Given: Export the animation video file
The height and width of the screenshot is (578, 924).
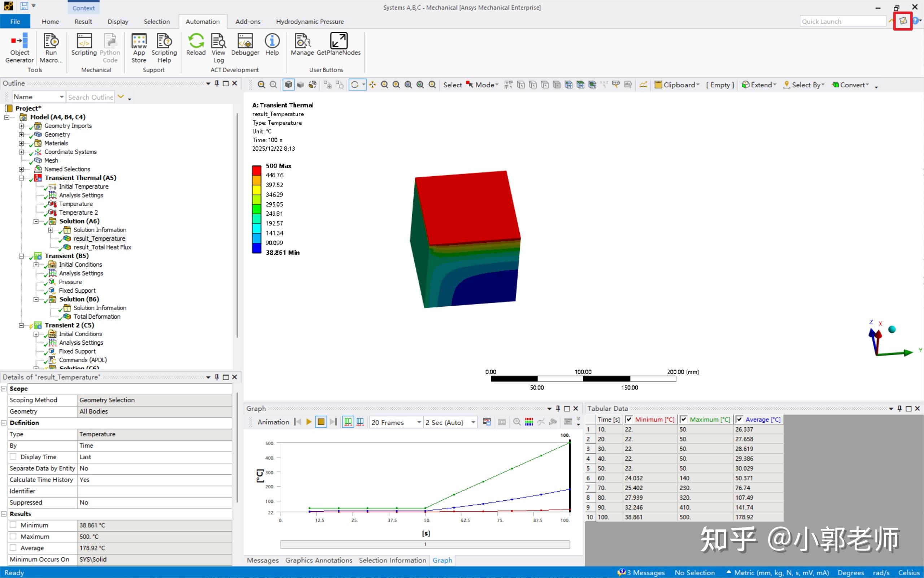Looking at the screenshot, I should (x=487, y=422).
